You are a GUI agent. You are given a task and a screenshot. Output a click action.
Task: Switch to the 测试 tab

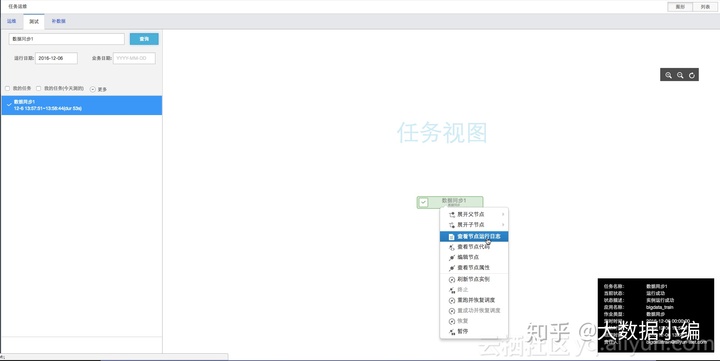pyautogui.click(x=34, y=22)
